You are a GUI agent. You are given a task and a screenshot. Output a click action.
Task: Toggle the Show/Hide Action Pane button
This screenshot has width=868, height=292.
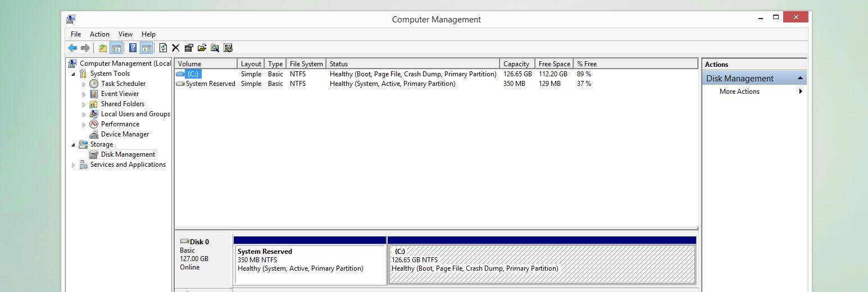pos(146,48)
